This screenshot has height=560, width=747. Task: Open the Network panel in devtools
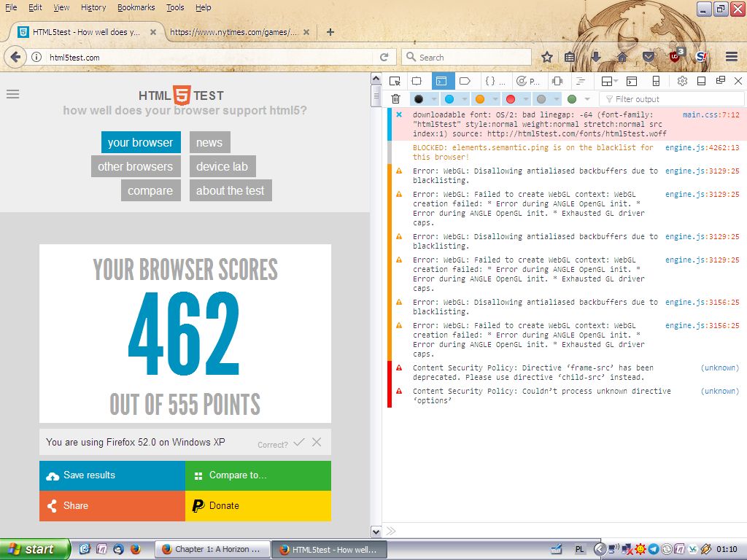pos(581,82)
